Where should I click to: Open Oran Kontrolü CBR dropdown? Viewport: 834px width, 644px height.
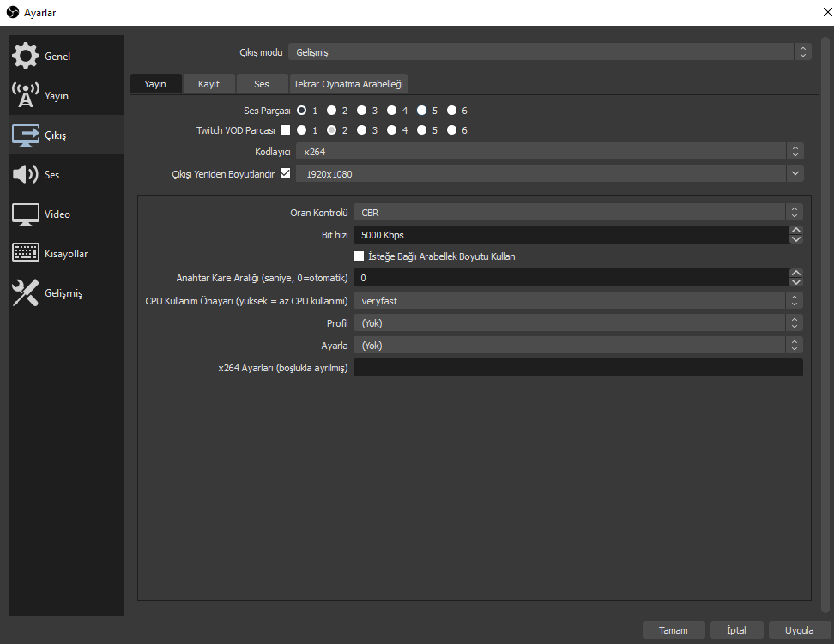[578, 212]
